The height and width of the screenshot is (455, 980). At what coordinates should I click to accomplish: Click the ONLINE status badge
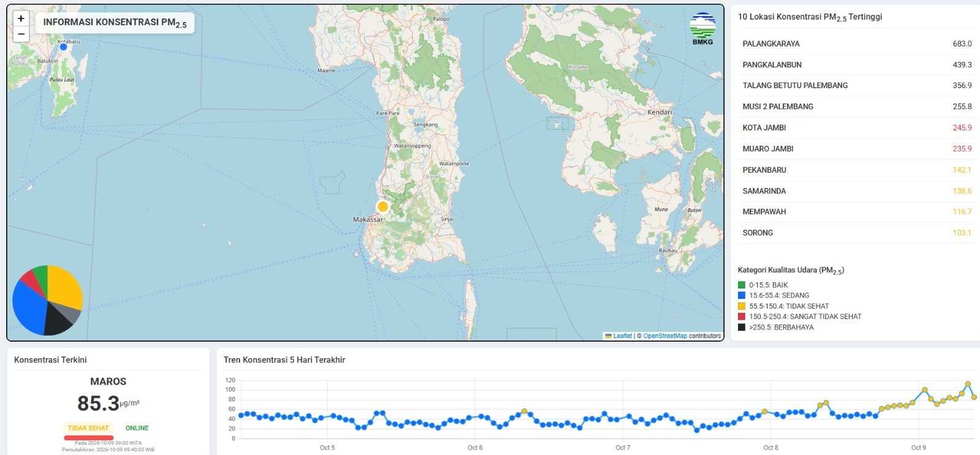tap(137, 428)
